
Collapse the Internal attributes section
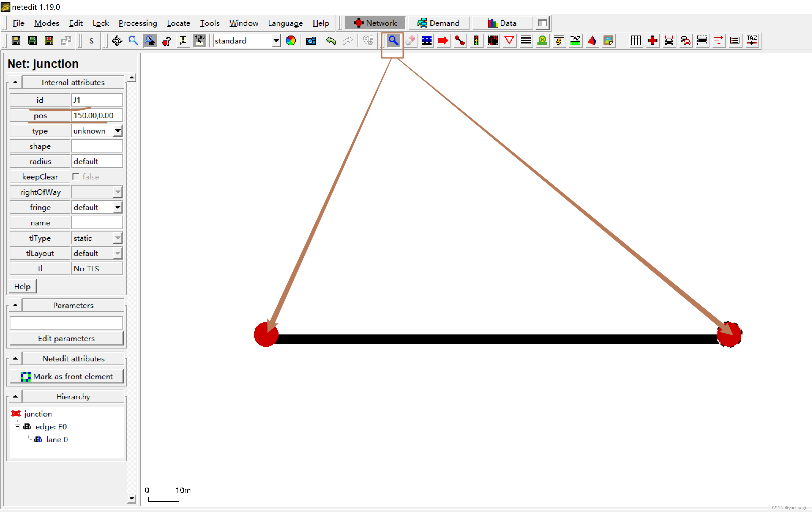15,82
